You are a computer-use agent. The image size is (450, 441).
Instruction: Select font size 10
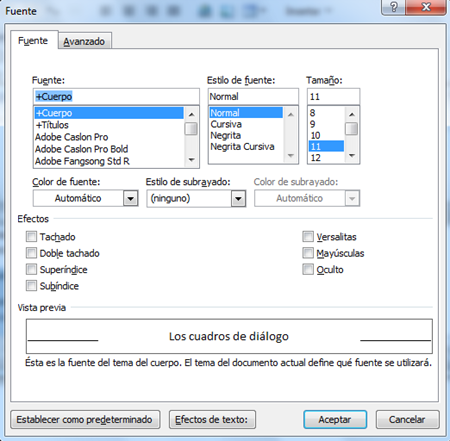pyautogui.click(x=326, y=136)
